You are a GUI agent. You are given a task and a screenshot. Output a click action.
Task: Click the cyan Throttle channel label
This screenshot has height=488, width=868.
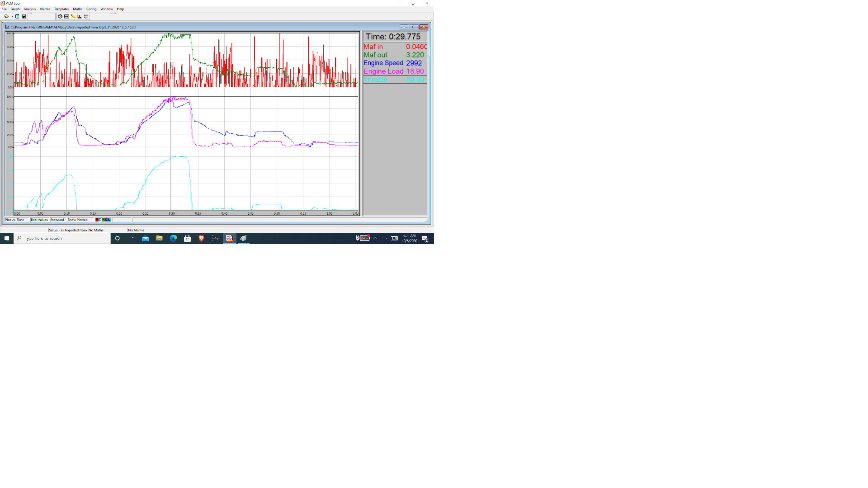[375, 80]
